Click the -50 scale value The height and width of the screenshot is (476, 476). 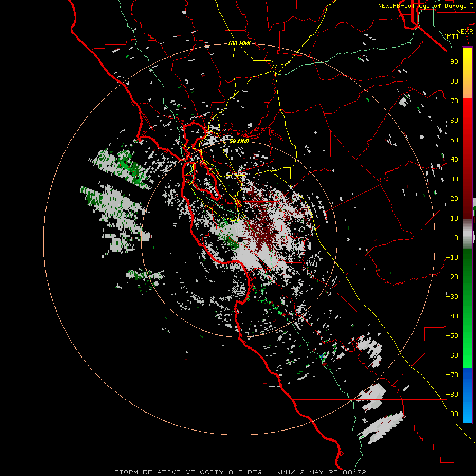click(x=452, y=336)
